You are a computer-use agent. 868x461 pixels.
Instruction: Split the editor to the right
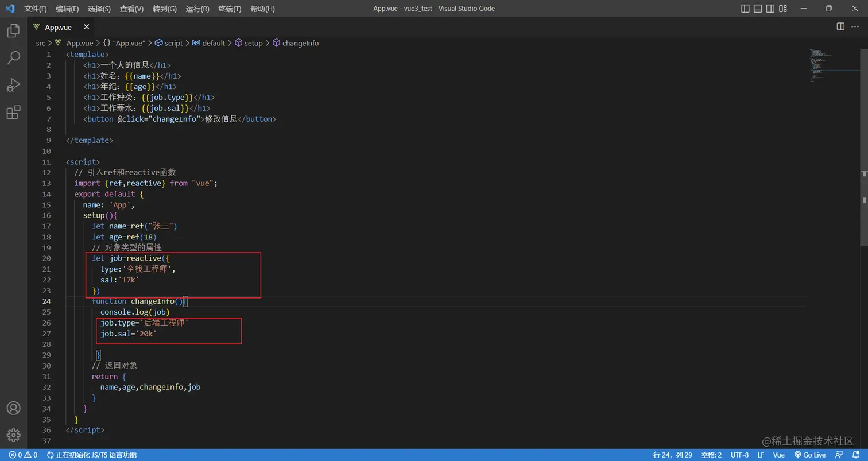tap(840, 26)
